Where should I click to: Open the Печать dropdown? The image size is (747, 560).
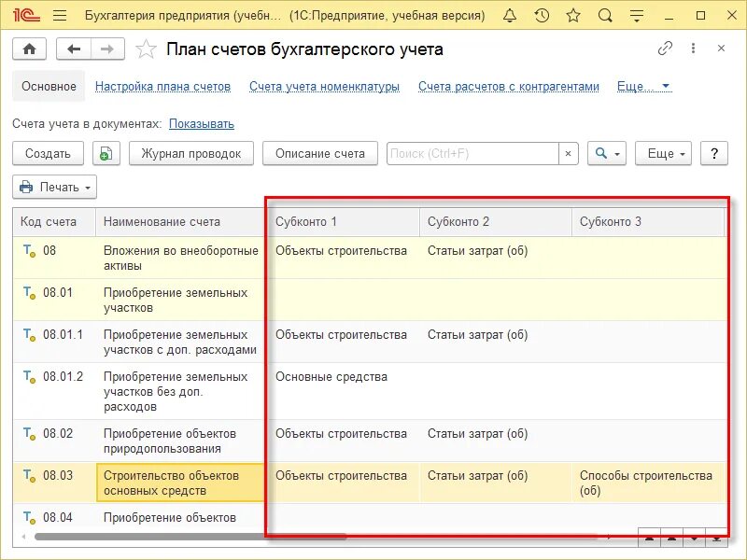[x=55, y=187]
